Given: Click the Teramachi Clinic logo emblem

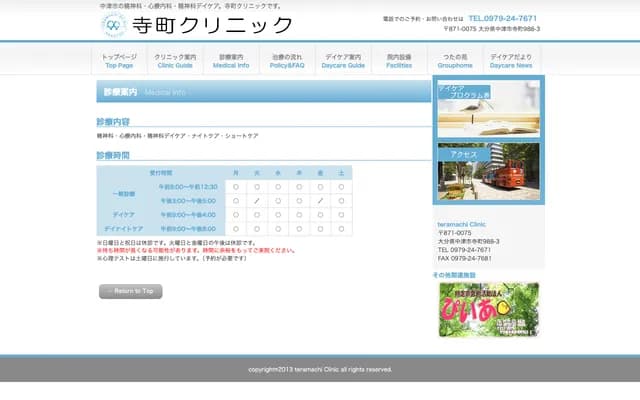Looking at the screenshot, I should 114,25.
